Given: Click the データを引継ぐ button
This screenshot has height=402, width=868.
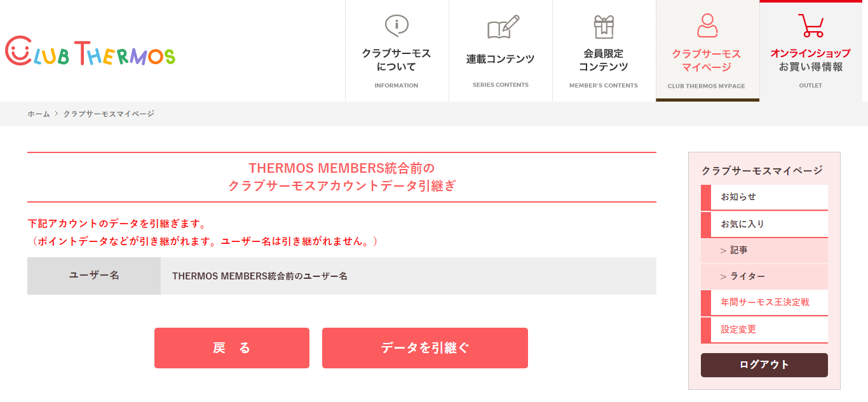Looking at the screenshot, I should point(425,348).
